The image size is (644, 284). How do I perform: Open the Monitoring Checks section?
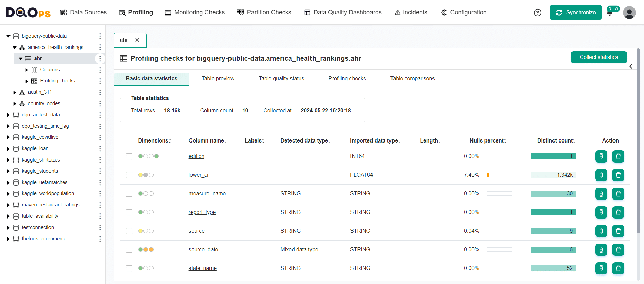[x=195, y=12]
